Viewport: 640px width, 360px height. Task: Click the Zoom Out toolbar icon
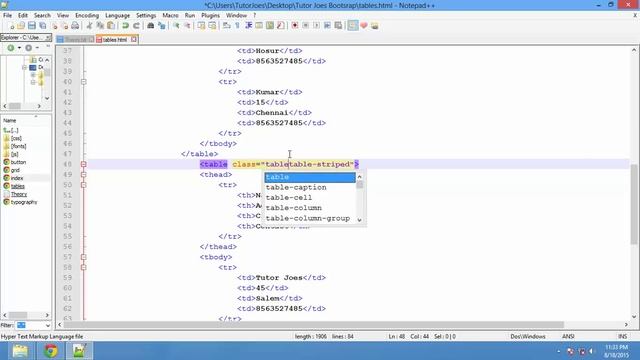point(187,26)
